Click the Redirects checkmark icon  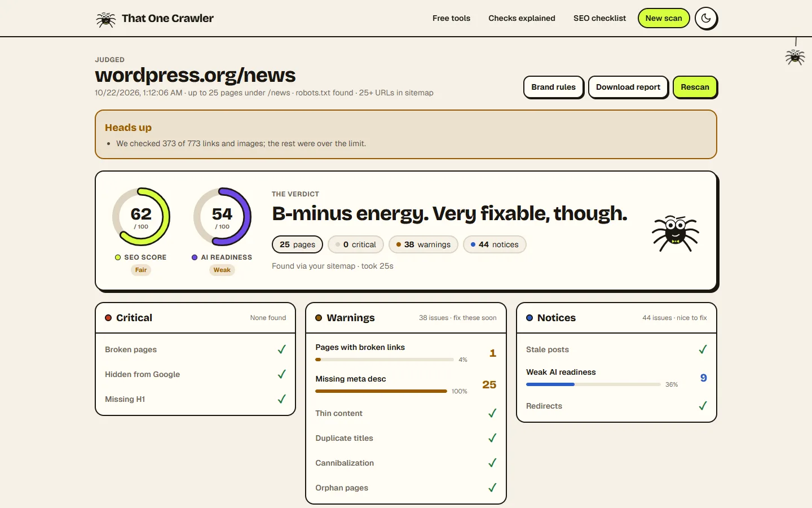703,406
